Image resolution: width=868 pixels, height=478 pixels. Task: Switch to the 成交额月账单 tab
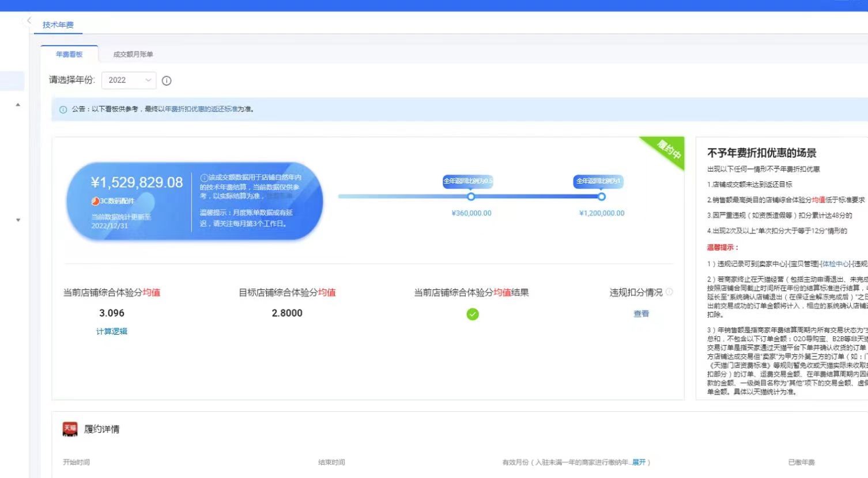[133, 54]
